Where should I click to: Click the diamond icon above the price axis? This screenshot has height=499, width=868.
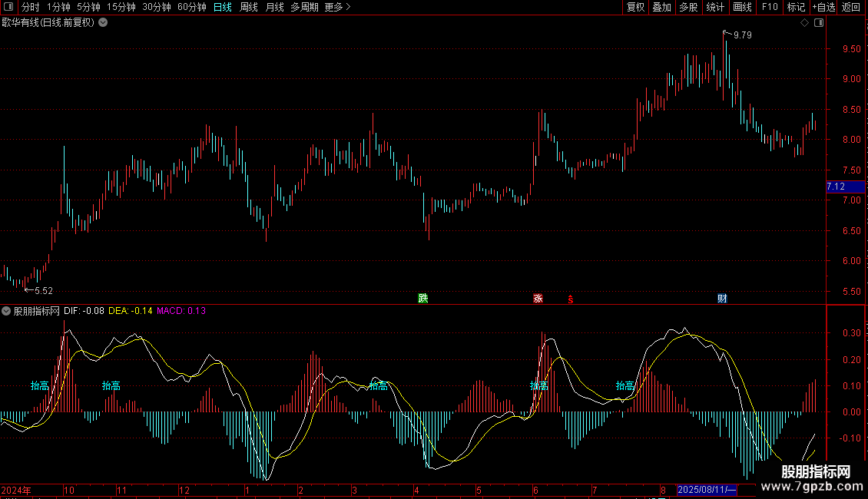point(804,23)
